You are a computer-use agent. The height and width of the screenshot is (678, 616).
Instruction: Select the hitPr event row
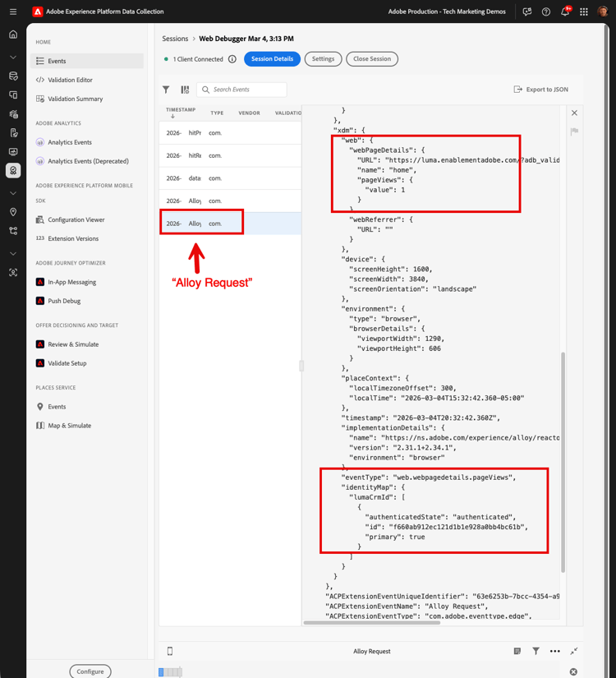[230, 133]
